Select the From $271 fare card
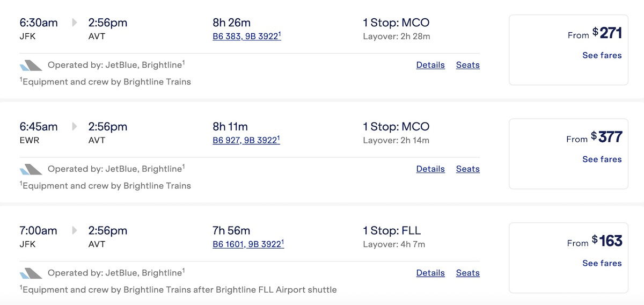This screenshot has width=644, height=305. point(568,50)
